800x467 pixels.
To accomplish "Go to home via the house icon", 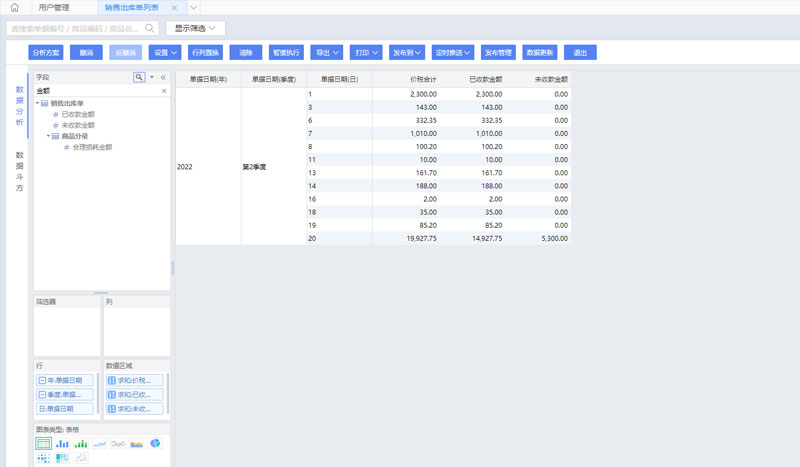I will [14, 8].
